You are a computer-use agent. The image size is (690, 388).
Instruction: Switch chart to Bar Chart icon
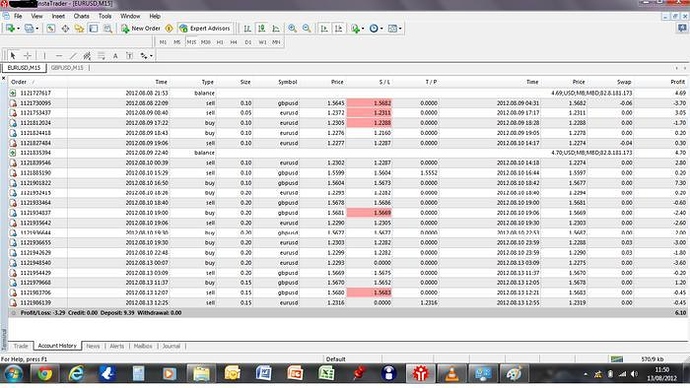coord(247,28)
